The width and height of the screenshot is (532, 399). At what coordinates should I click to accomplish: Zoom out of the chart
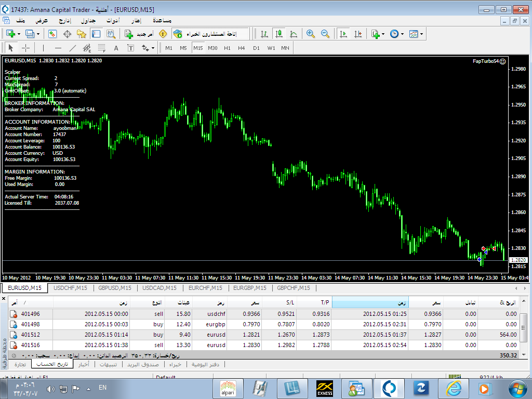click(x=325, y=34)
